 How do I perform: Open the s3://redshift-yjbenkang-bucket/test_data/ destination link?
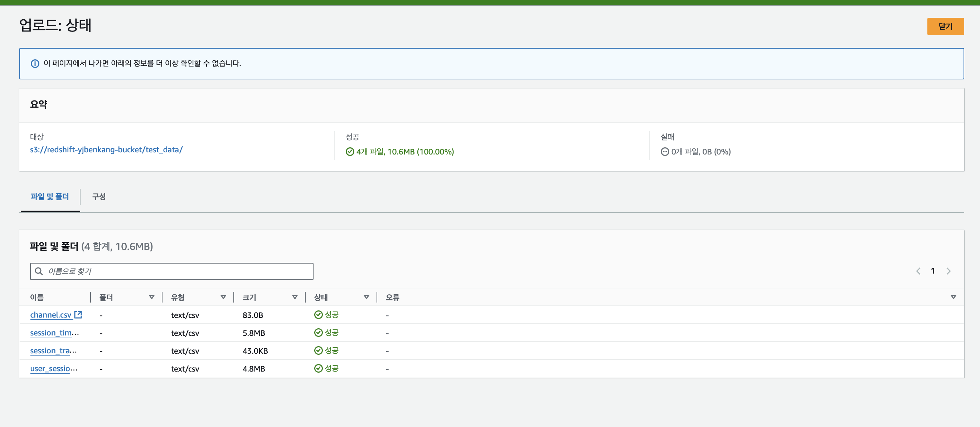pos(106,149)
